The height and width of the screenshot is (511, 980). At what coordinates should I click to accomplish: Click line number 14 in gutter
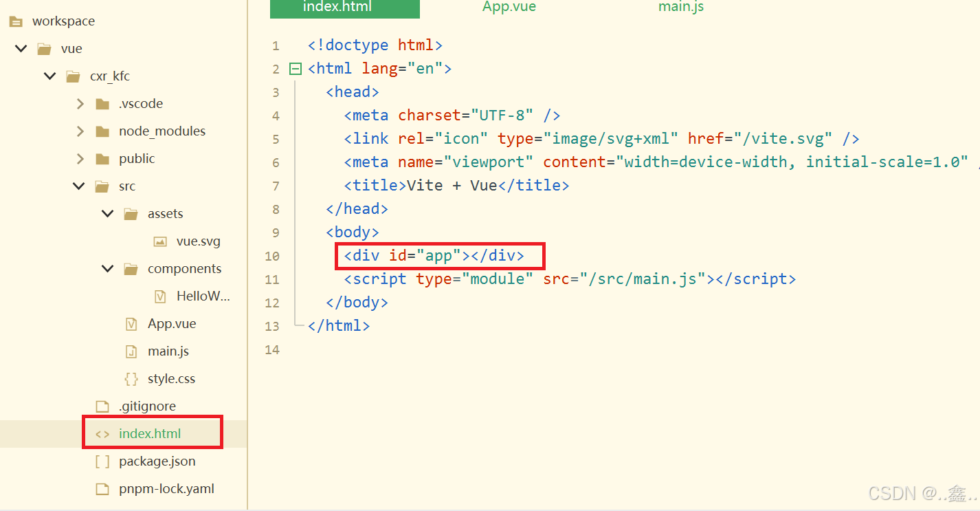tap(272, 350)
